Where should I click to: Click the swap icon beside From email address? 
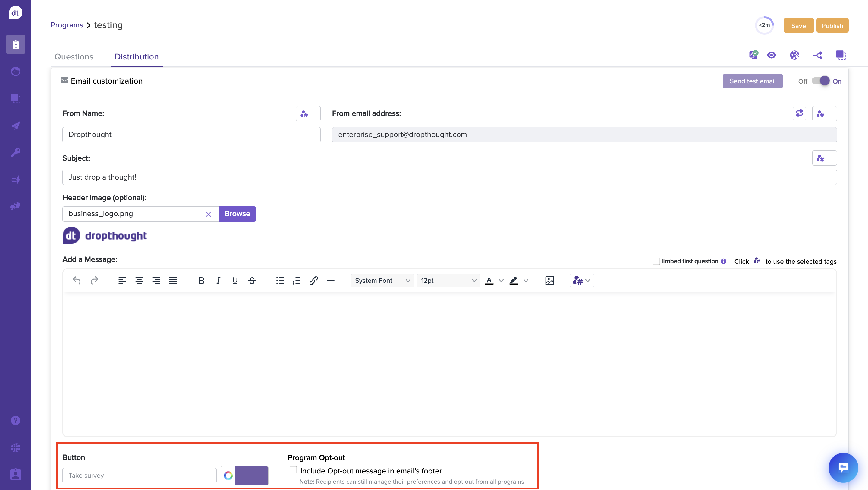[x=799, y=113]
